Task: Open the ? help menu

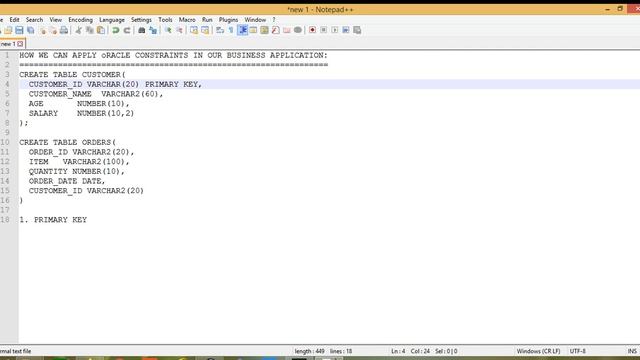Action: pyautogui.click(x=274, y=20)
